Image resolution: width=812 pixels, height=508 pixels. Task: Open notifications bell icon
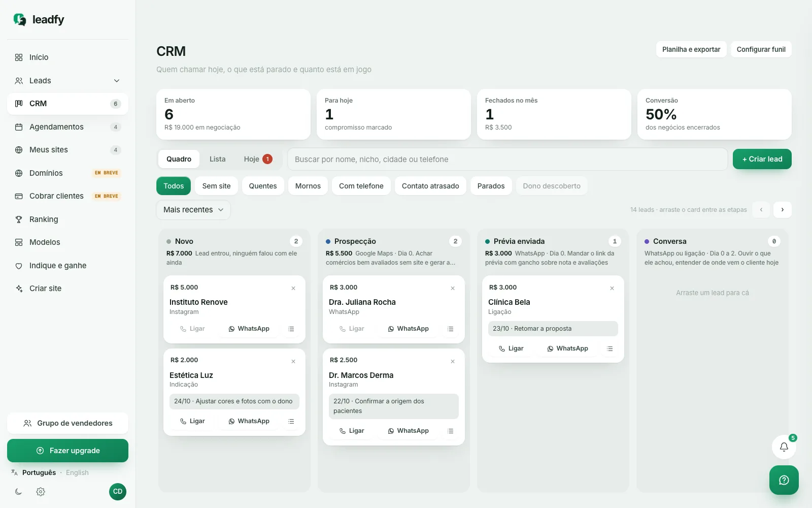pos(784,447)
